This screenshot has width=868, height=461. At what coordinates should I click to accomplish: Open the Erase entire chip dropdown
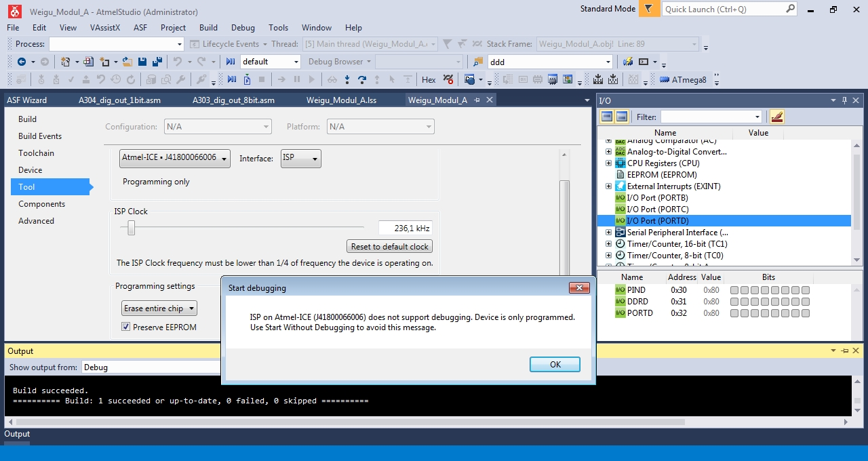[x=159, y=308]
